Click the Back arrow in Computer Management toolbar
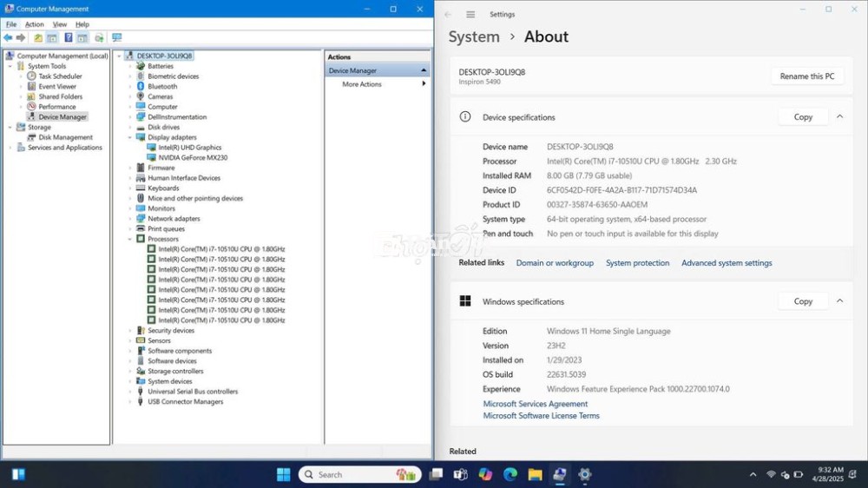868x488 pixels. pos(8,37)
